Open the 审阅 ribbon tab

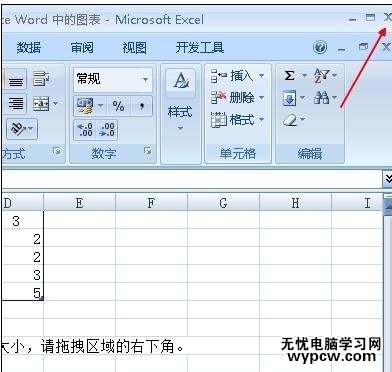(x=82, y=48)
